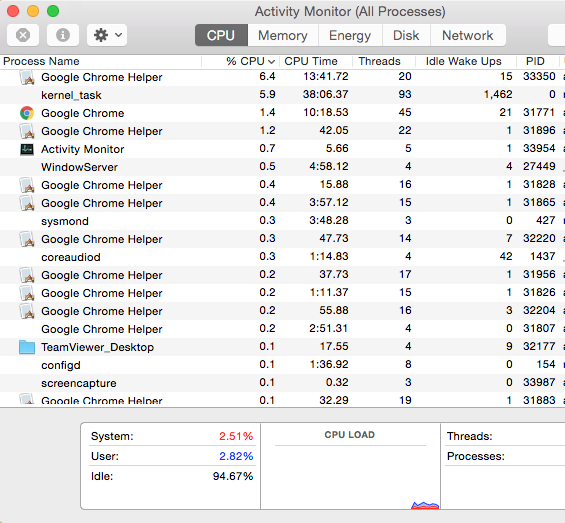565x523 pixels.
Task: Select the coreaudiod process row
Action: pyautogui.click(x=282, y=257)
